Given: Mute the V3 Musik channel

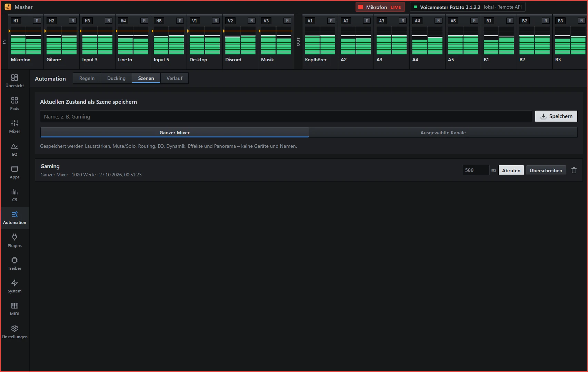Looking at the screenshot, I should pyautogui.click(x=287, y=21).
